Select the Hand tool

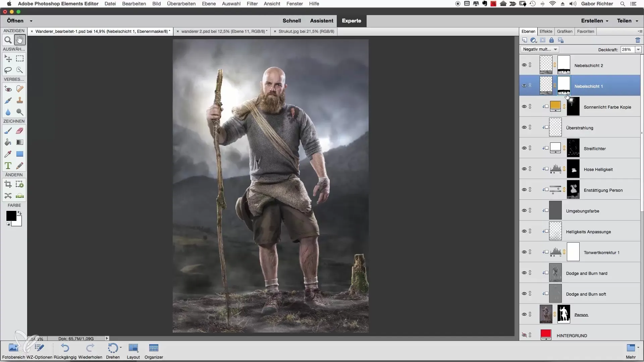click(x=20, y=40)
